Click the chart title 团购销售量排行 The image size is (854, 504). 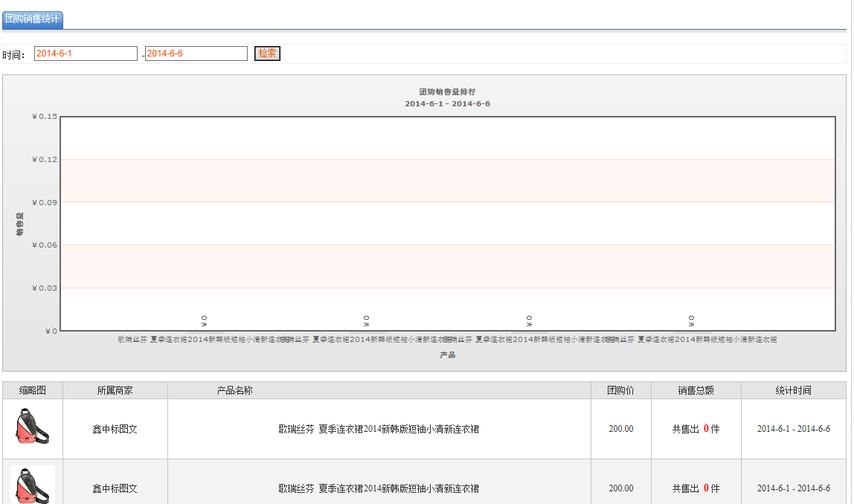[x=447, y=91]
